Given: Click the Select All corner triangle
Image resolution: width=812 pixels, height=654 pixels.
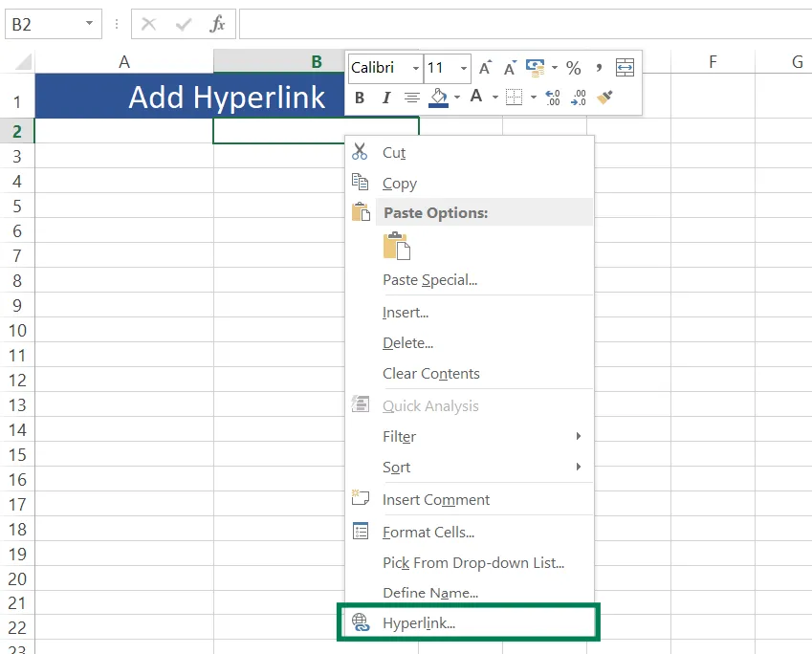Looking at the screenshot, I should (x=23, y=61).
